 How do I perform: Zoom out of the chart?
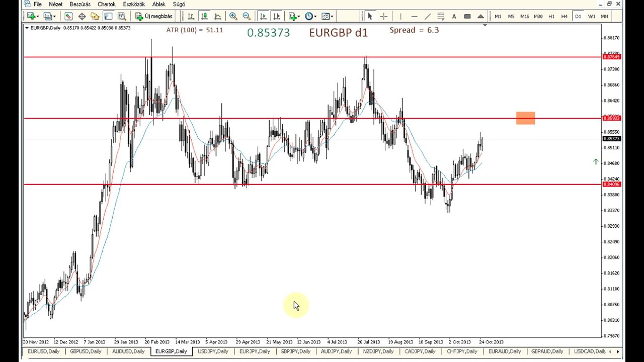coord(247,17)
